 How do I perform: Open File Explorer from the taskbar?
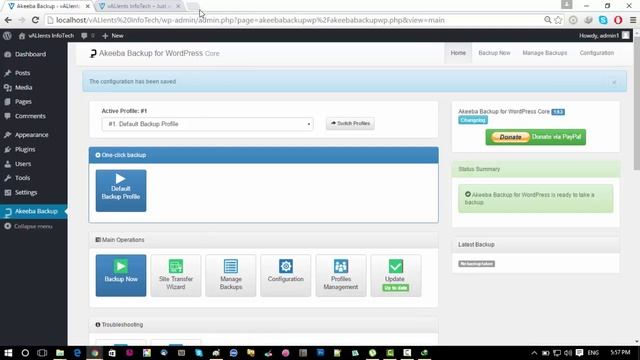point(60,353)
